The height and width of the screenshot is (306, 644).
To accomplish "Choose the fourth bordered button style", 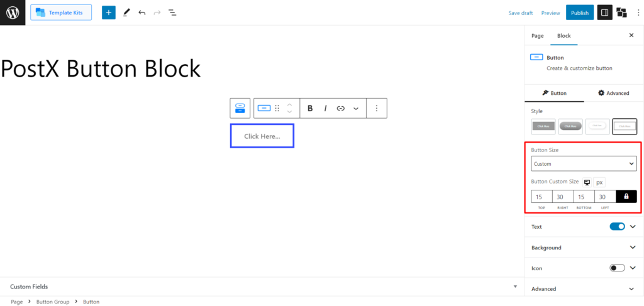I will [625, 126].
